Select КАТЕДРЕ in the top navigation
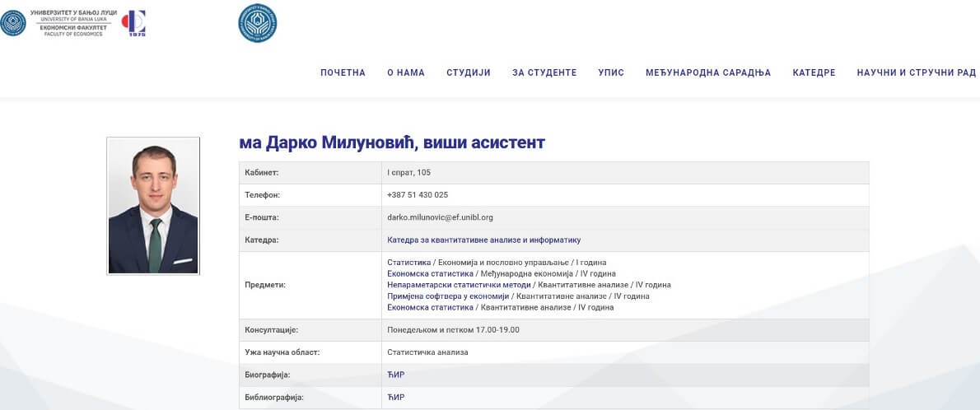Image resolution: width=980 pixels, height=410 pixels. (814, 72)
